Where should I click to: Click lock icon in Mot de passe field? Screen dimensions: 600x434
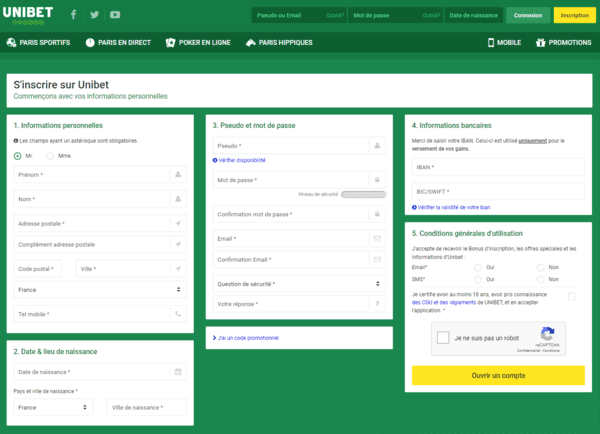pos(377,180)
